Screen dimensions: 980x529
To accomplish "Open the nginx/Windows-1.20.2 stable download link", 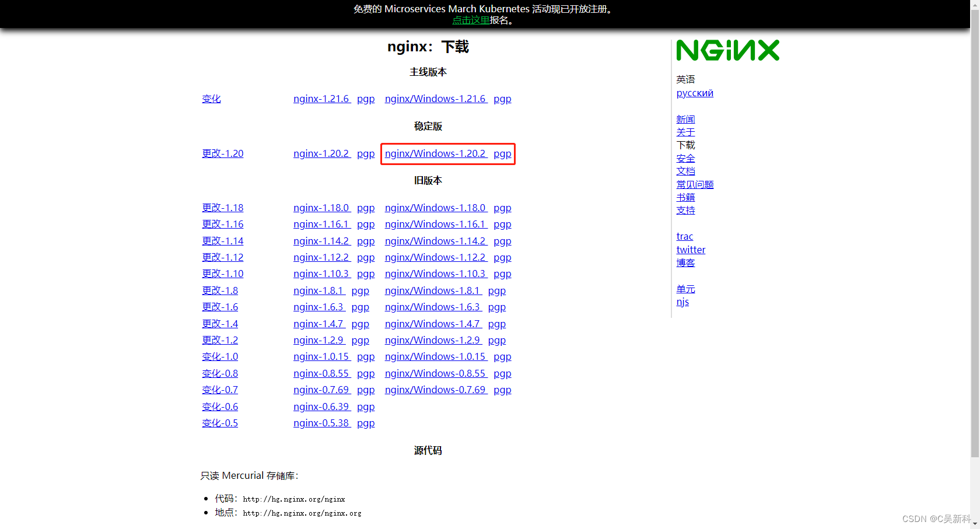I will 436,153.
